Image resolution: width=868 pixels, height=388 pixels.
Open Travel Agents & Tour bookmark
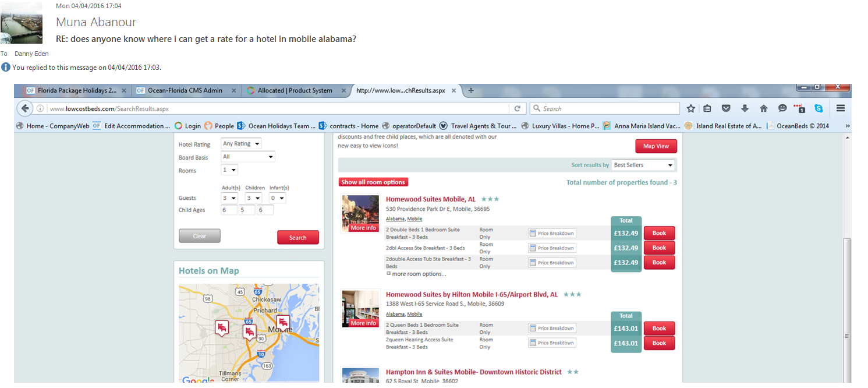pos(478,126)
